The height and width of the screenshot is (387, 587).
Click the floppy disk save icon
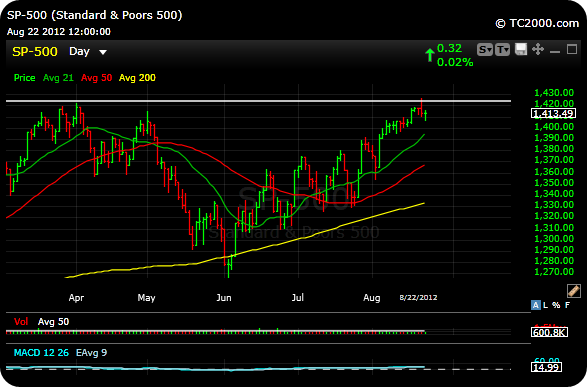point(521,49)
